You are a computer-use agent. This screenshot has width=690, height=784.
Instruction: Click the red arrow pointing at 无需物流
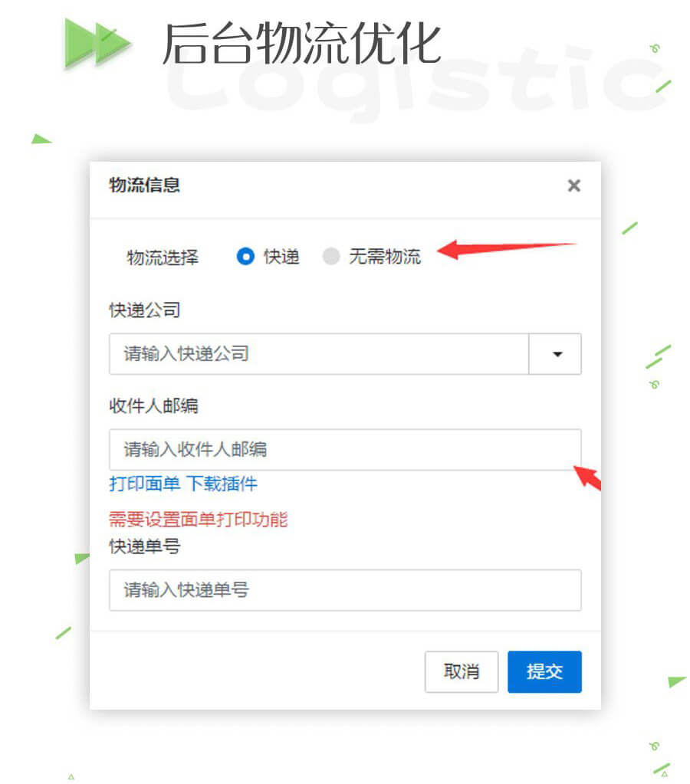coord(506,248)
